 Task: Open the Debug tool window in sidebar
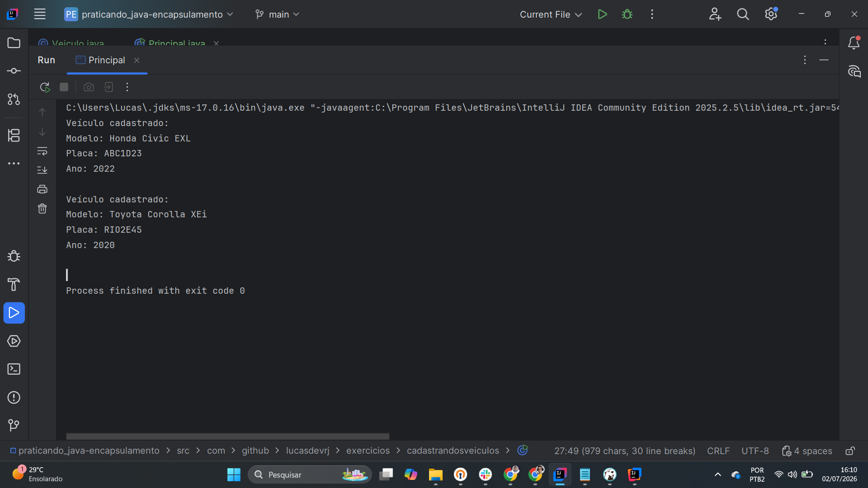coord(14,256)
